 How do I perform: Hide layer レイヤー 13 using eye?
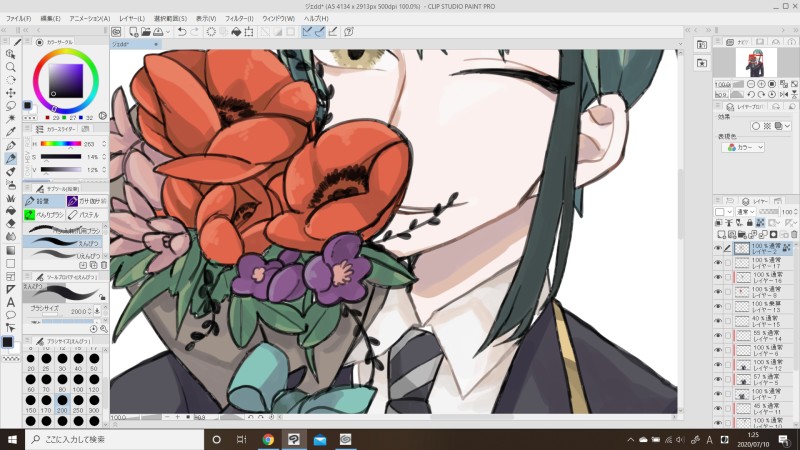click(718, 307)
